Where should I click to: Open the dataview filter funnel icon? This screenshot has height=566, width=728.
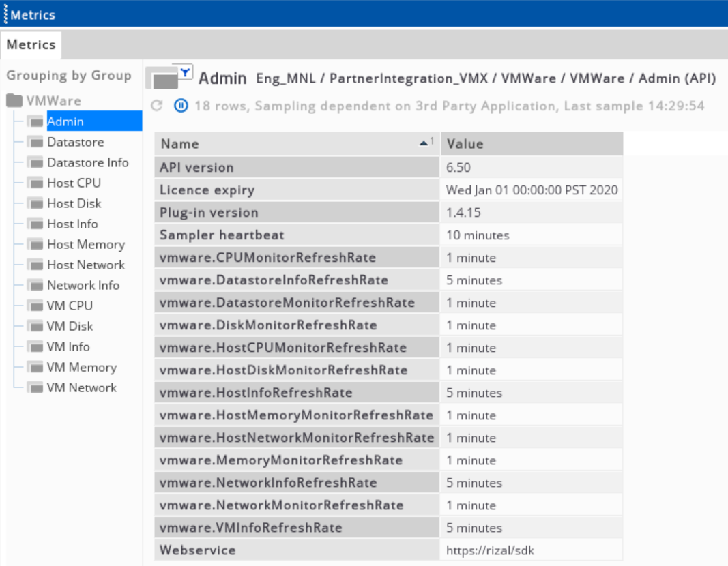[186, 72]
